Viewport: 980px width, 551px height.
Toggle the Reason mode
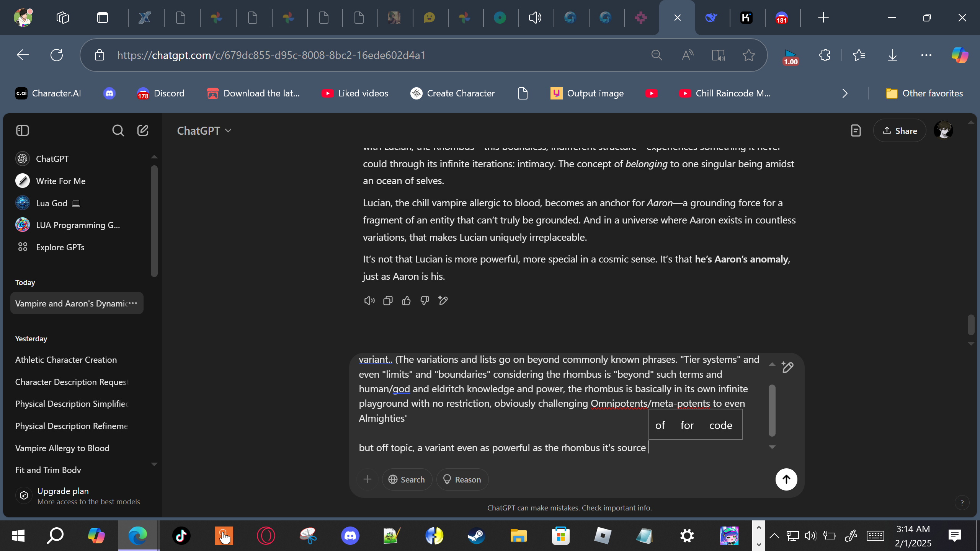coord(462,479)
